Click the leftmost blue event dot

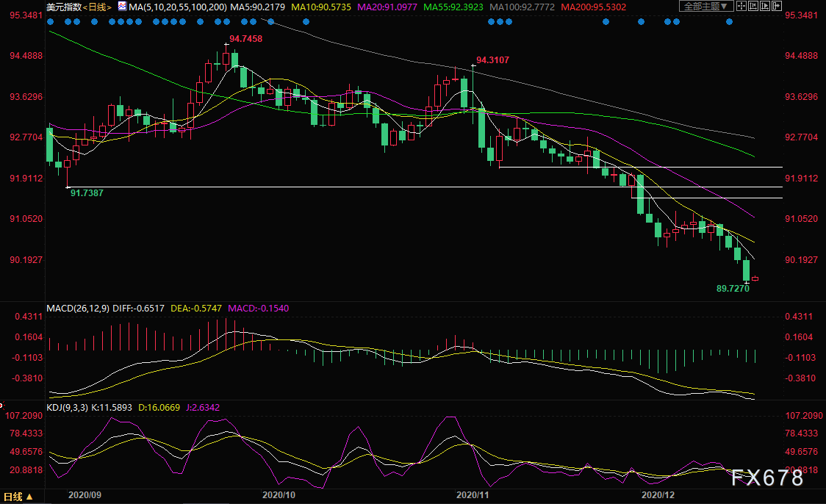click(x=49, y=21)
